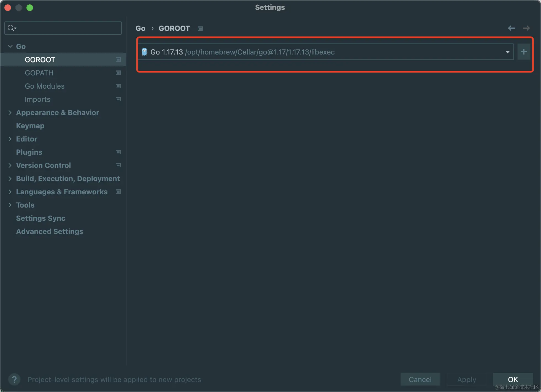Expand Build, Execution, Deployment section
The height and width of the screenshot is (392, 541).
pos(10,179)
